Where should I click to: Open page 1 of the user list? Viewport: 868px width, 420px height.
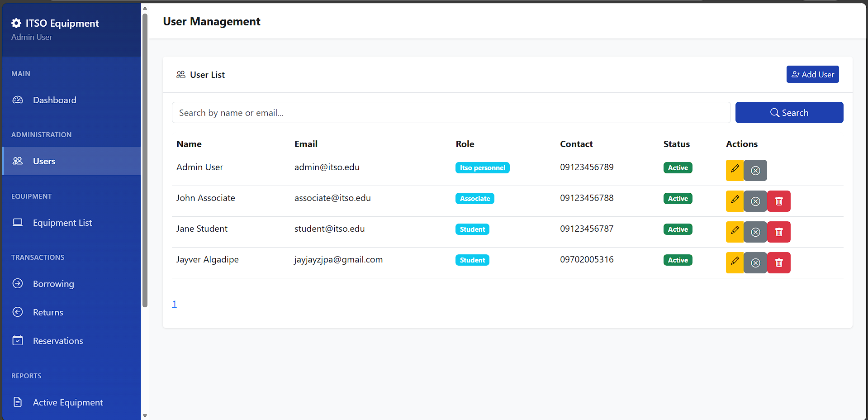[x=174, y=304]
